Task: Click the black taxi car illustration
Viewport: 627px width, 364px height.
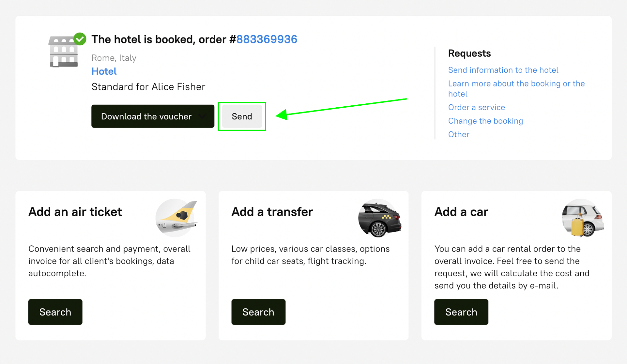Action: (379, 218)
